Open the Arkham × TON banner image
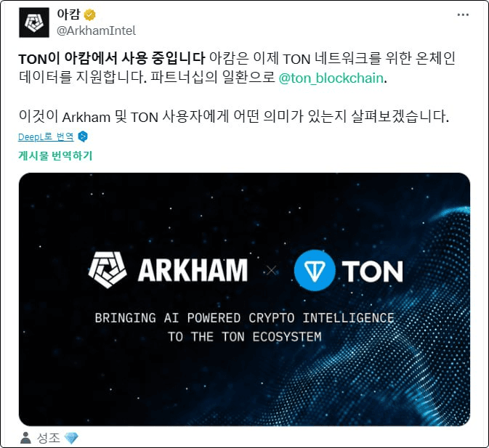This screenshot has width=489, height=448. pos(244,299)
